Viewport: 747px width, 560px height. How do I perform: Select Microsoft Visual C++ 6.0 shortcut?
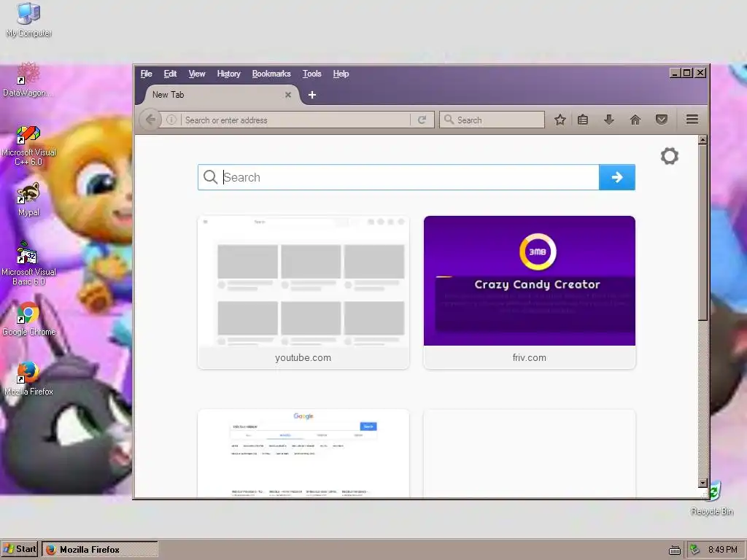[x=28, y=146]
